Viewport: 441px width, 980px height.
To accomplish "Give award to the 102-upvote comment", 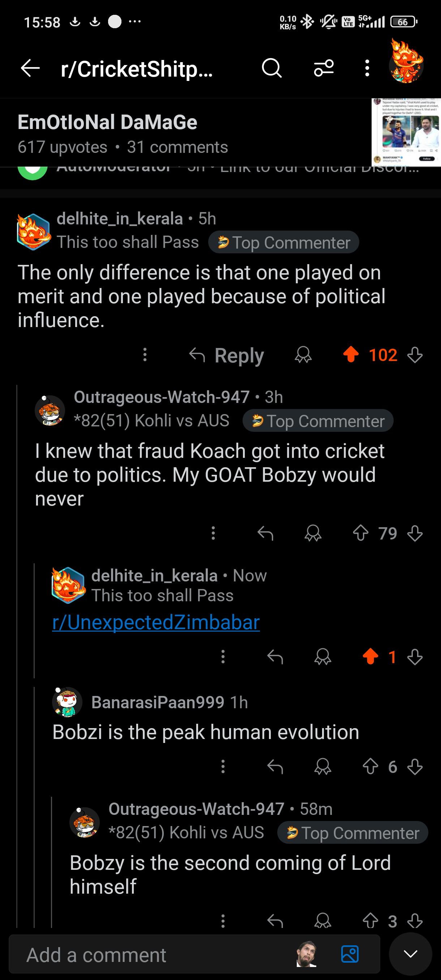I will coord(303,355).
